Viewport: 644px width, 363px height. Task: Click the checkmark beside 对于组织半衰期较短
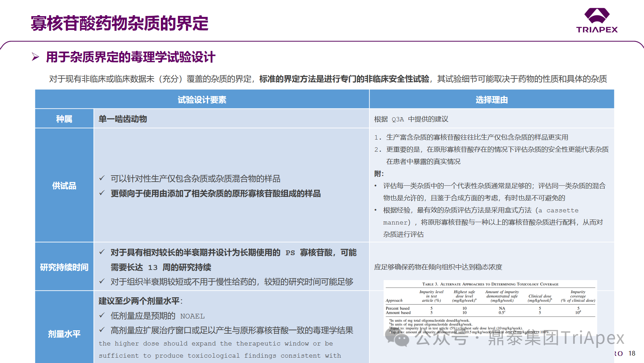click(102, 281)
